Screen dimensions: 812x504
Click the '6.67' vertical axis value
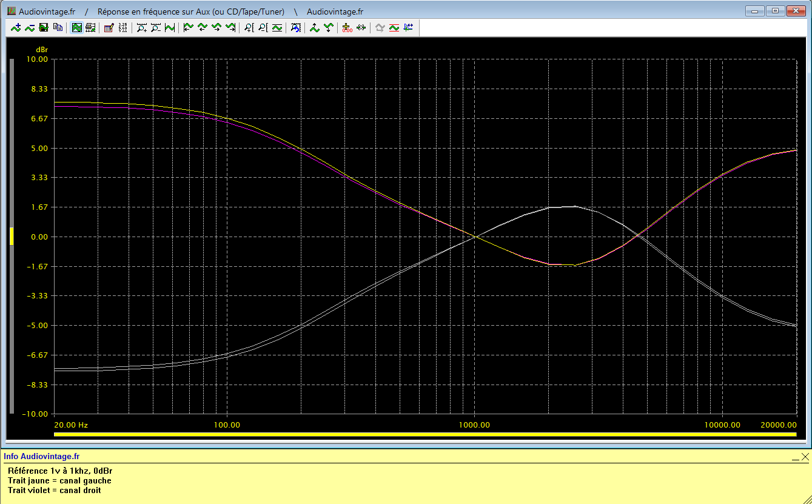[39, 118]
